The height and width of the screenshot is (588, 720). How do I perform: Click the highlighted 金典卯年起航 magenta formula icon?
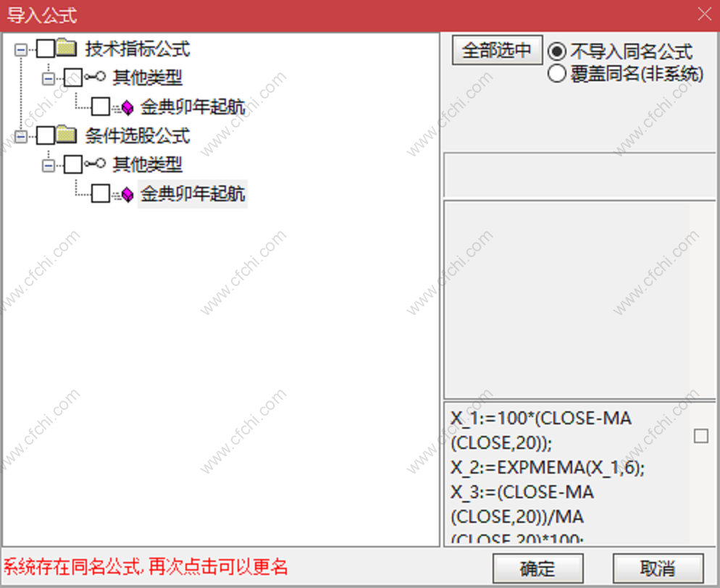124,195
